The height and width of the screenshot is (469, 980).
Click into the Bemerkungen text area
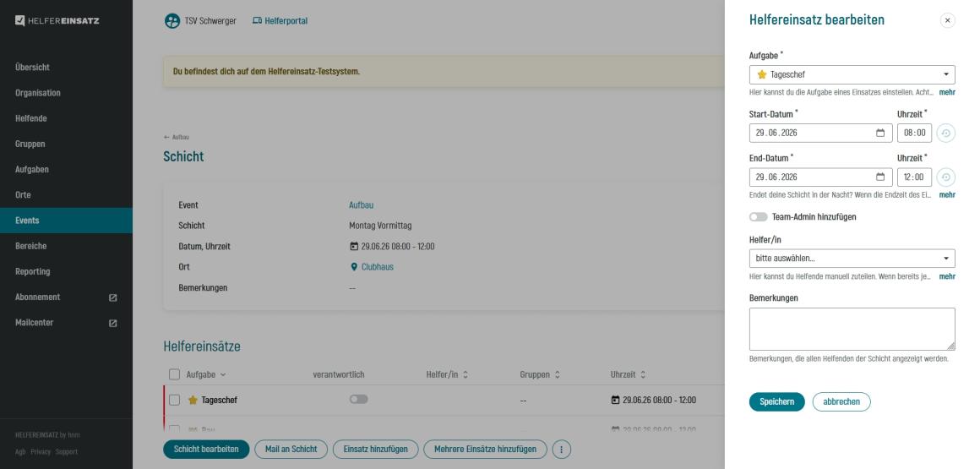pos(852,329)
